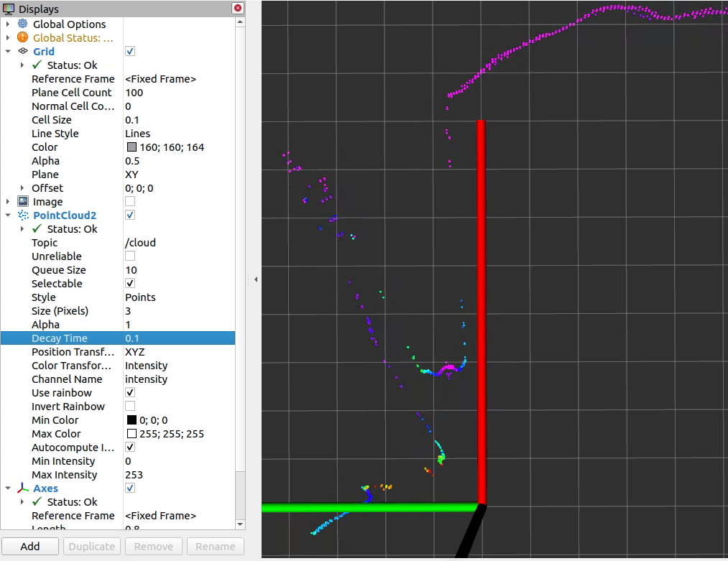Close the Displays panel
This screenshot has width=728, height=561.
(x=237, y=9)
